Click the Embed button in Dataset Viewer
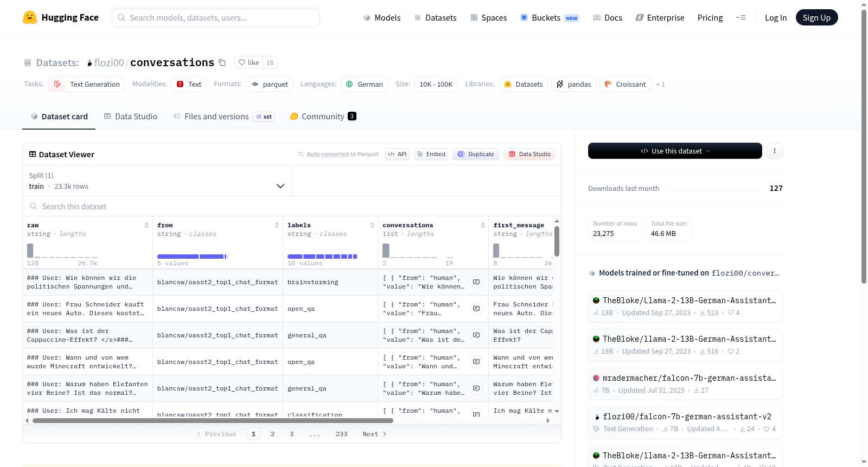This screenshot has width=868, height=467. point(431,154)
